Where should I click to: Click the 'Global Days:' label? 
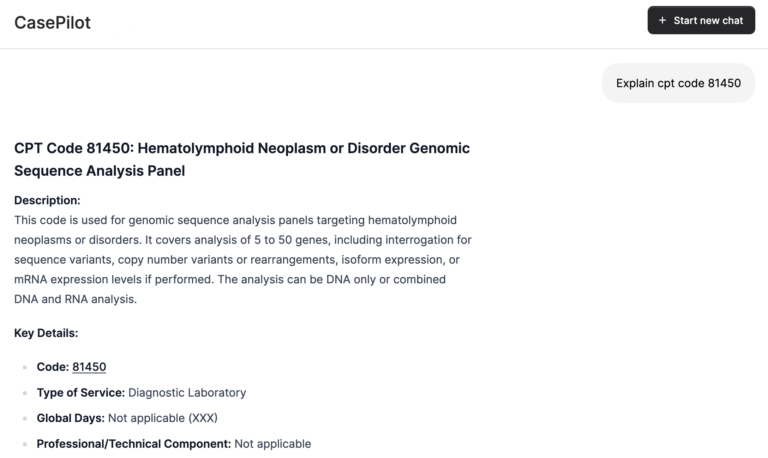coord(70,418)
